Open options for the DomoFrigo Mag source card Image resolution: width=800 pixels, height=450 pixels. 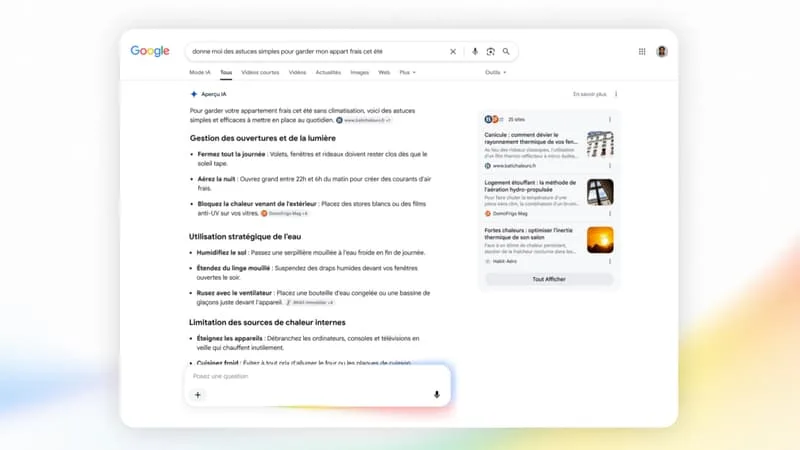tap(610, 214)
